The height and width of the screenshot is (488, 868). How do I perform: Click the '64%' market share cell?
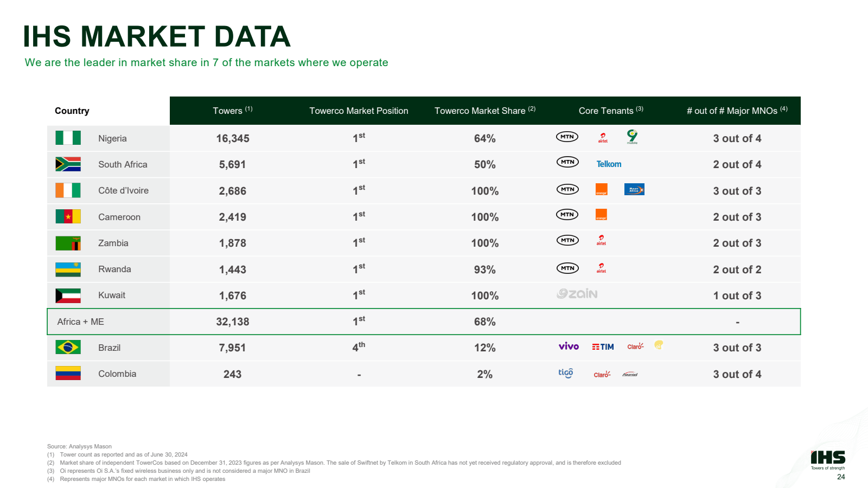tap(485, 138)
